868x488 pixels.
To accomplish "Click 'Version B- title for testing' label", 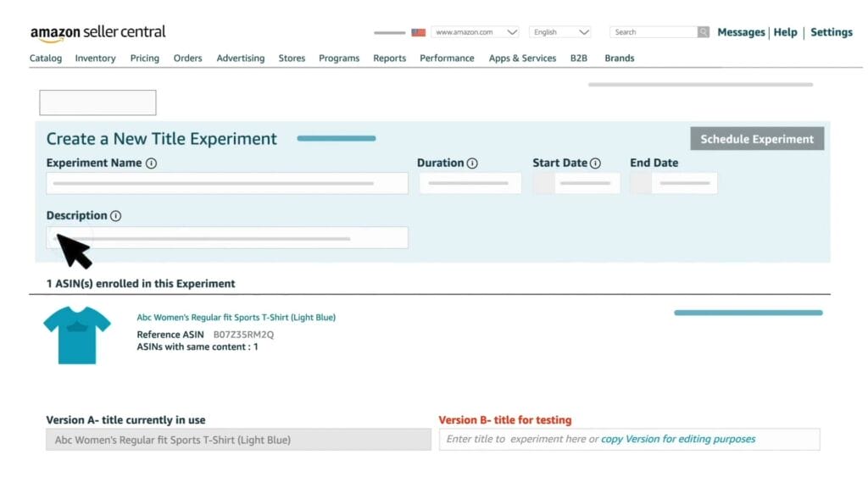I will click(505, 420).
